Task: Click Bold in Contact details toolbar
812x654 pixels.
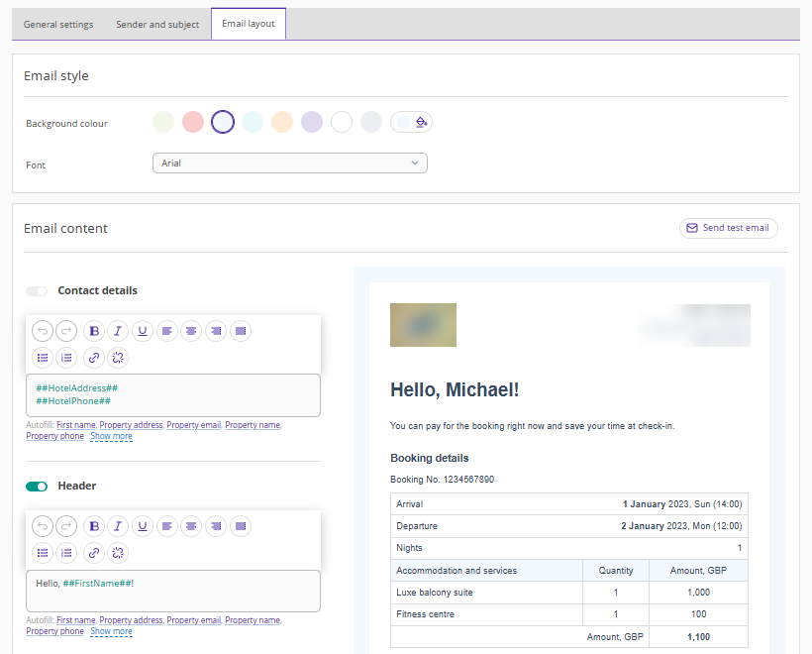Action: 94,331
